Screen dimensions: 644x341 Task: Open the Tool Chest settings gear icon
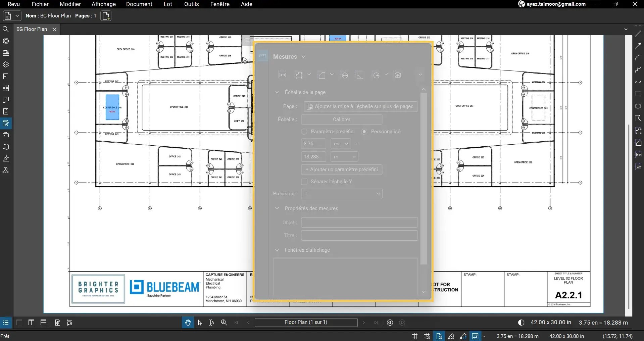click(6, 41)
